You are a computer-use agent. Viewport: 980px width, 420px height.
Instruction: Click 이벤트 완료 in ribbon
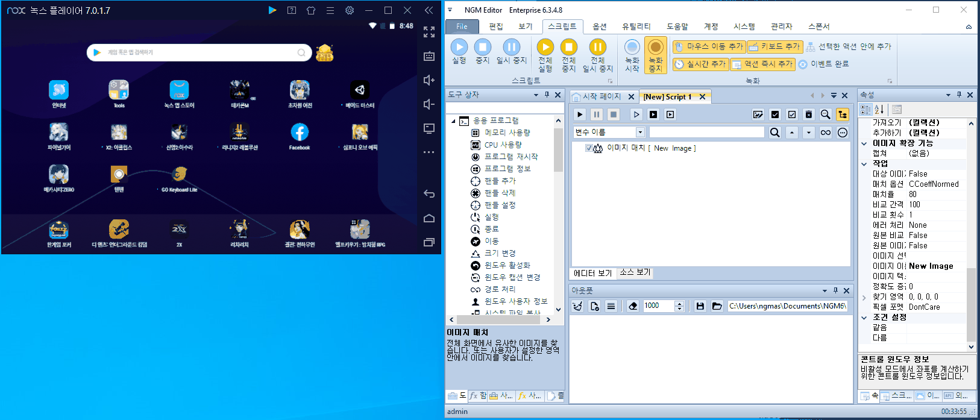point(823,64)
